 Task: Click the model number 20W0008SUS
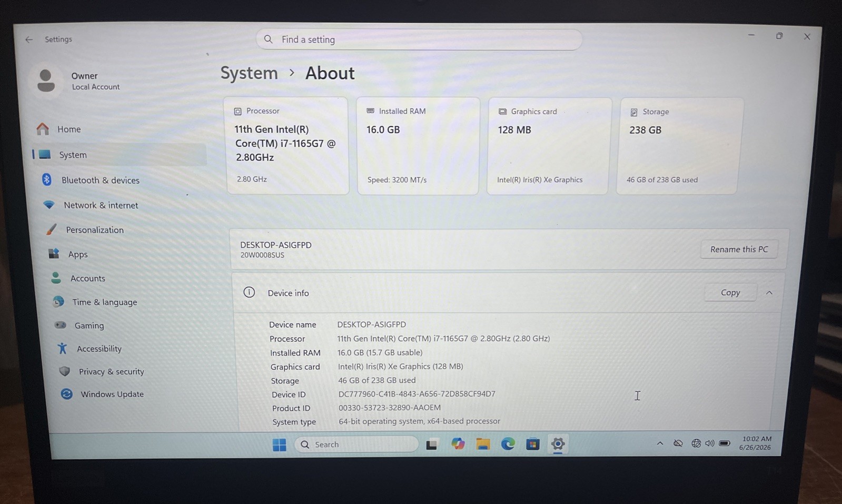tap(262, 255)
